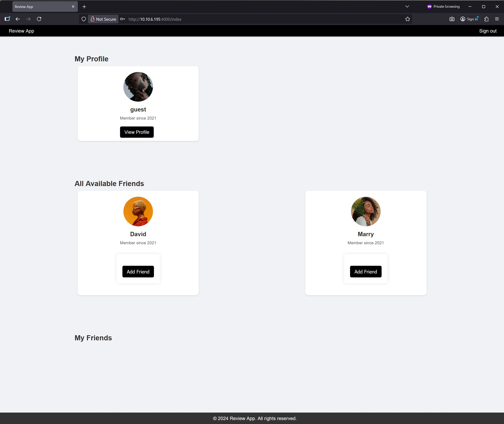Reload the page using refresh icon
This screenshot has height=424, width=504.
tap(39, 19)
